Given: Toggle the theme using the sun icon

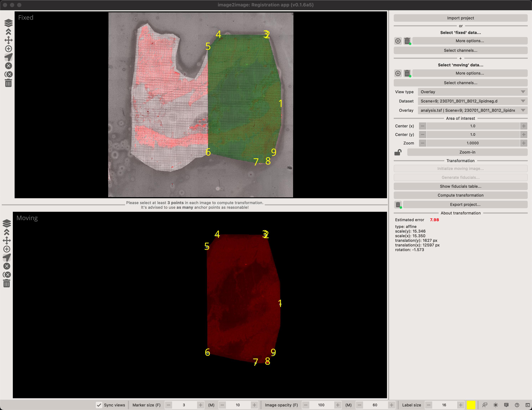Looking at the screenshot, I should tap(495, 405).
